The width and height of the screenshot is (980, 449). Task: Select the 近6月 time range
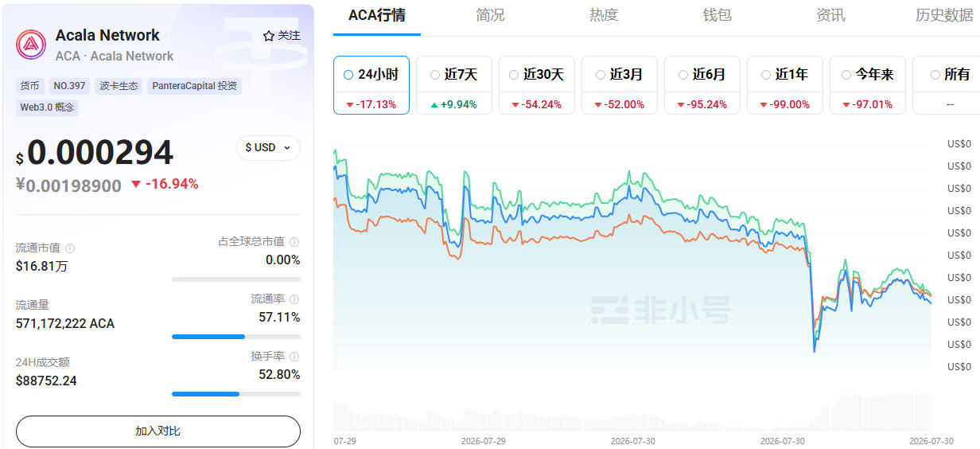(702, 85)
